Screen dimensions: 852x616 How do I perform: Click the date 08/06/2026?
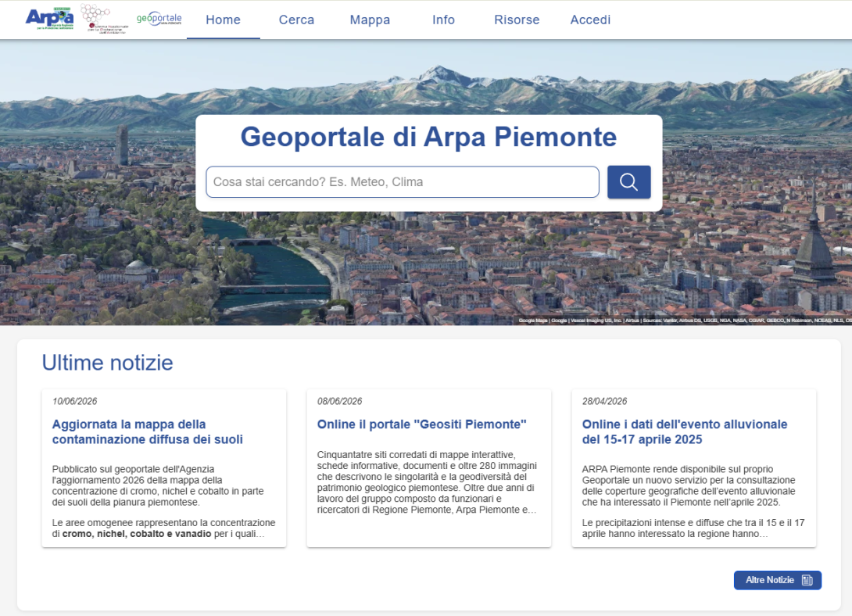coord(339,402)
